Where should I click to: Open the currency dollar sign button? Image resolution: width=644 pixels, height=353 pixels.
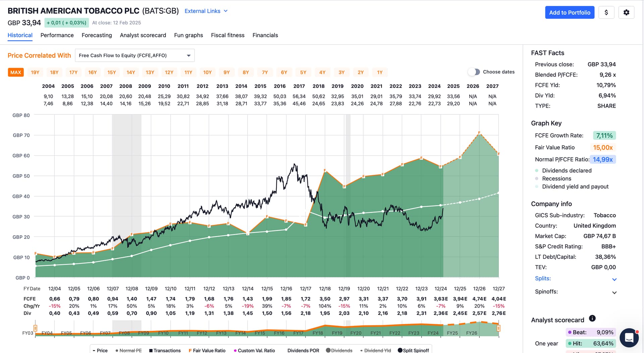(606, 12)
